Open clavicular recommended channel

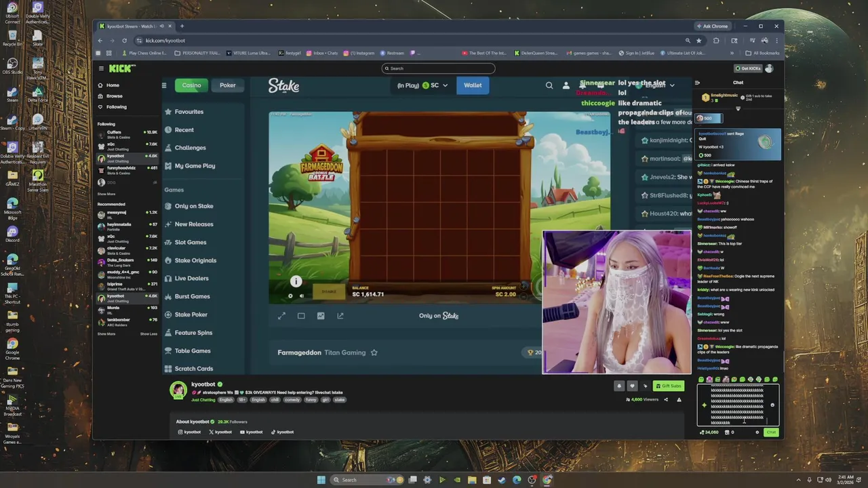(x=127, y=250)
